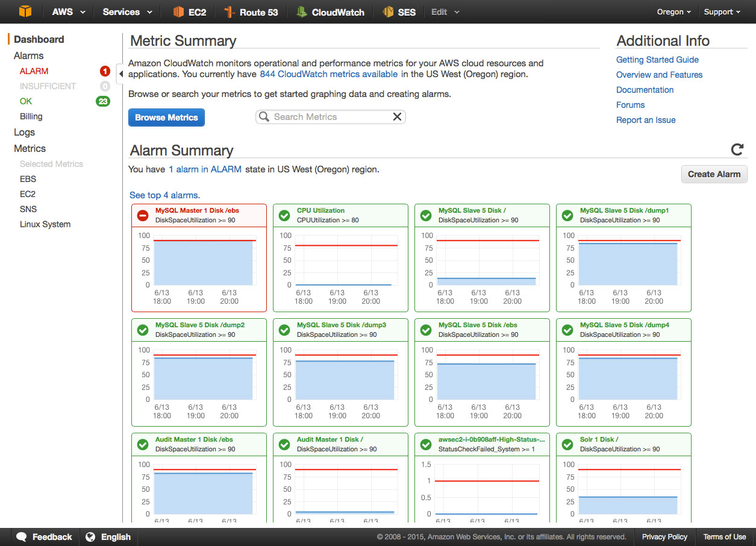The width and height of the screenshot is (756, 546).
Task: Click the magnifier icon in Search Metrics
Action: coord(264,117)
